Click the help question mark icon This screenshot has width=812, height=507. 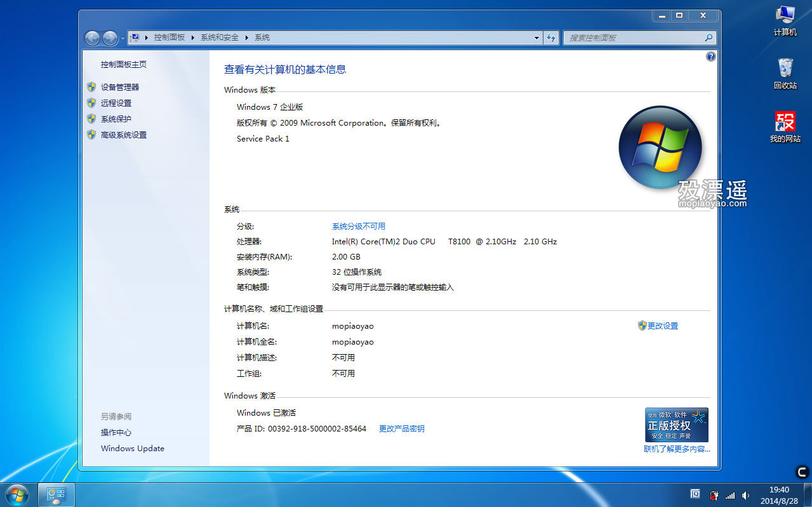coord(710,56)
